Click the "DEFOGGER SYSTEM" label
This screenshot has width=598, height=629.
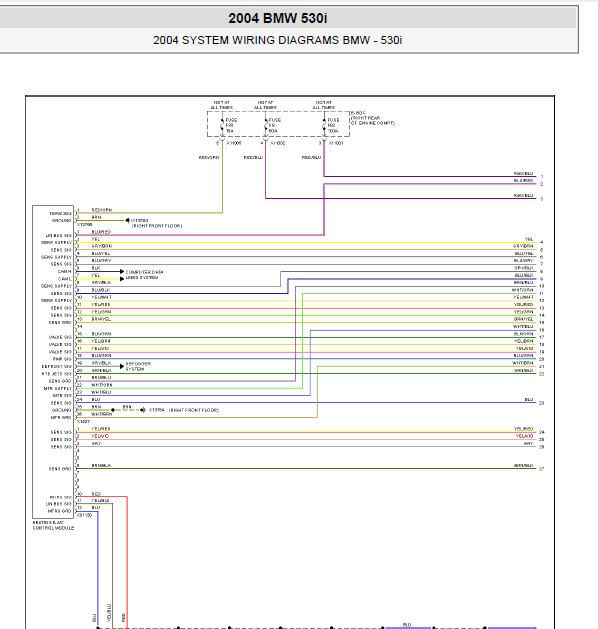point(138,366)
